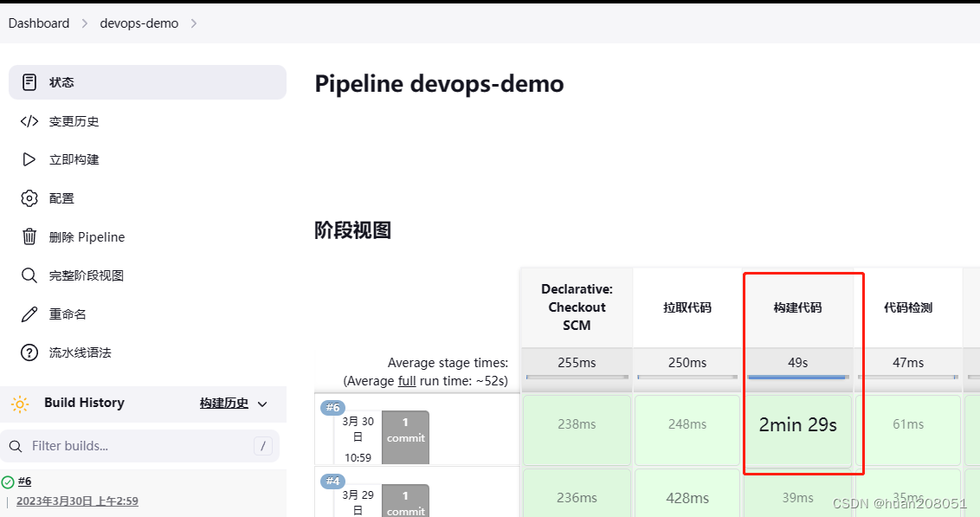Select devops-demo in the breadcrumb bar
The height and width of the screenshot is (517, 980).
(x=139, y=23)
